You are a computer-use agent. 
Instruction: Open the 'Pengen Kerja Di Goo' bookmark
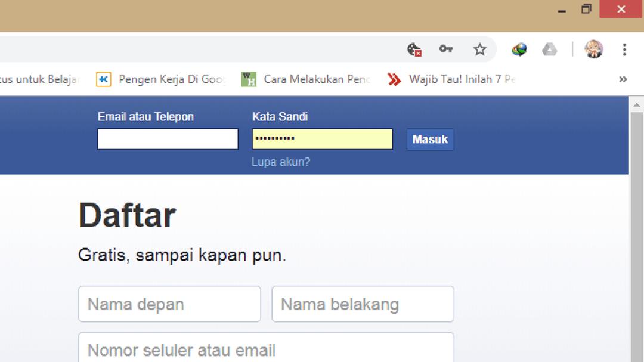[x=161, y=79]
